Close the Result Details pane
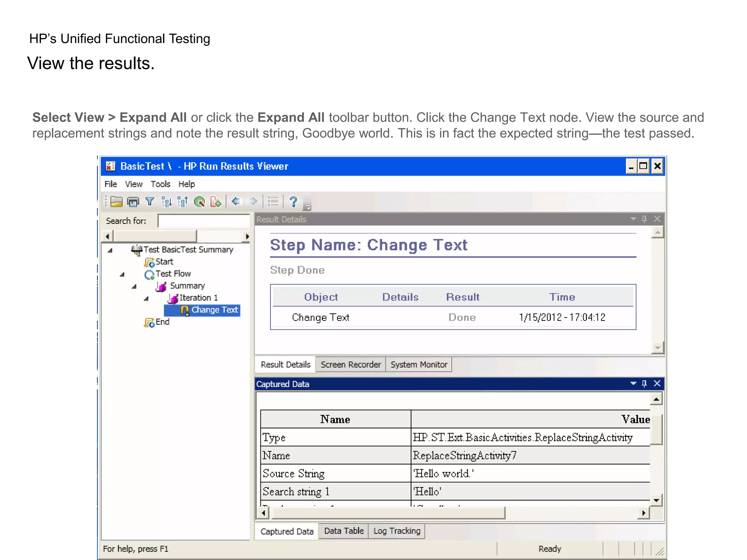747x560 pixels. [x=657, y=219]
